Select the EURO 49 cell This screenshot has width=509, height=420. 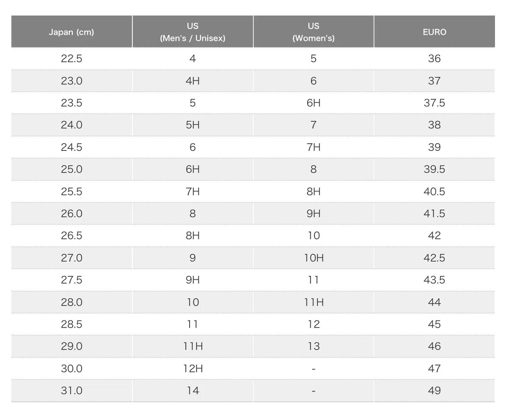[x=434, y=391]
